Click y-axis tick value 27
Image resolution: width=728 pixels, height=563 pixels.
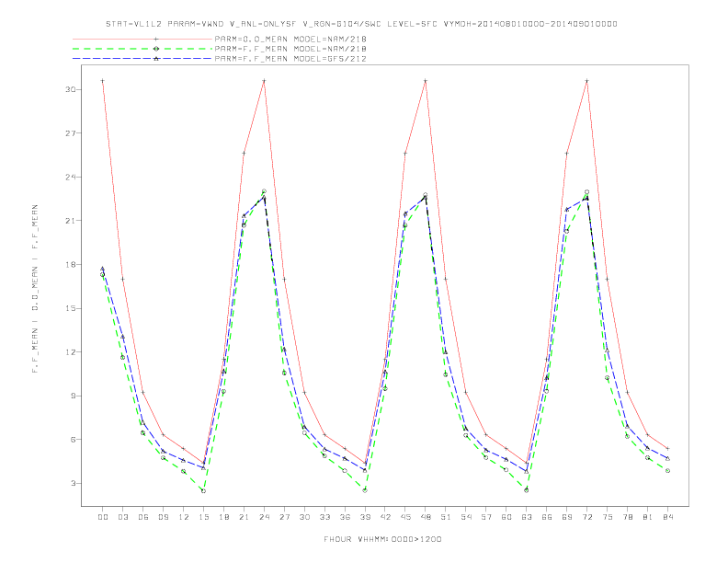pyautogui.click(x=71, y=132)
